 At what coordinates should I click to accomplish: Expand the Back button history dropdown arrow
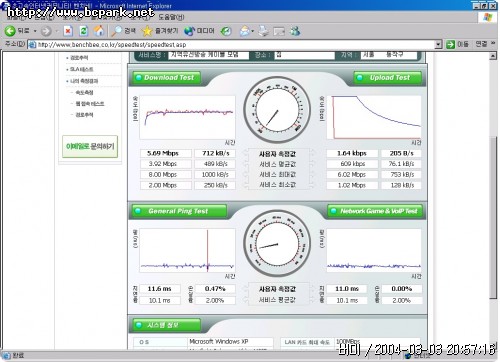35,31
